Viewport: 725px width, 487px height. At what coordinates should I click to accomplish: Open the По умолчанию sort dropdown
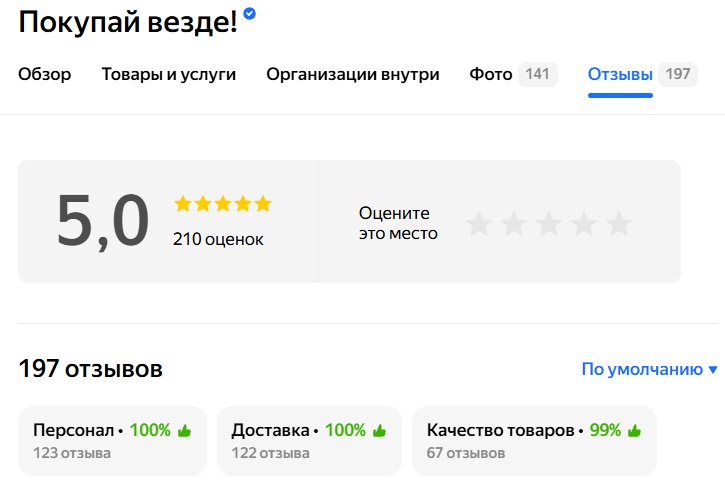tap(649, 369)
